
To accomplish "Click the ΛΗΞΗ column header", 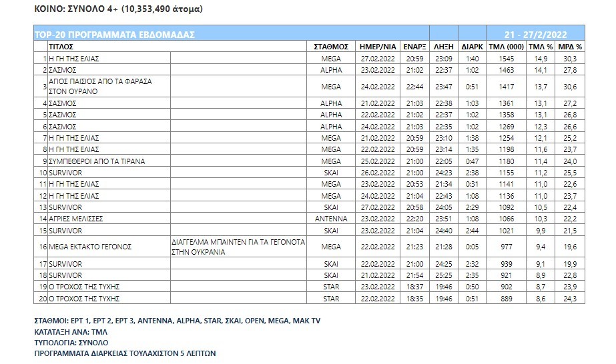I will point(444,47).
